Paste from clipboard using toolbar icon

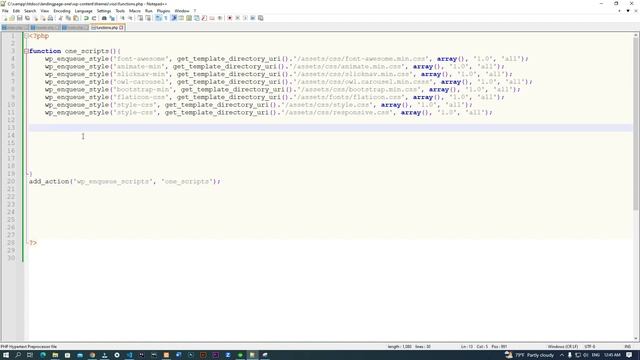[x=76, y=18]
